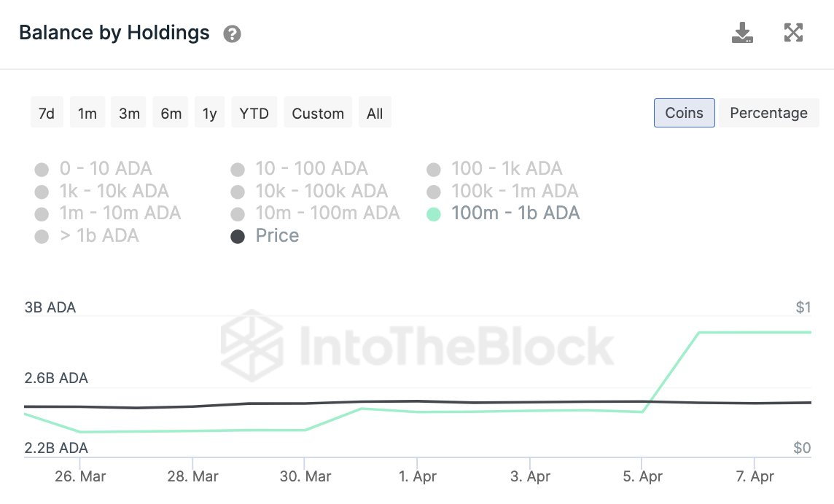The image size is (834, 504).
Task: Expand the chart to fullscreen
Action: (x=793, y=32)
